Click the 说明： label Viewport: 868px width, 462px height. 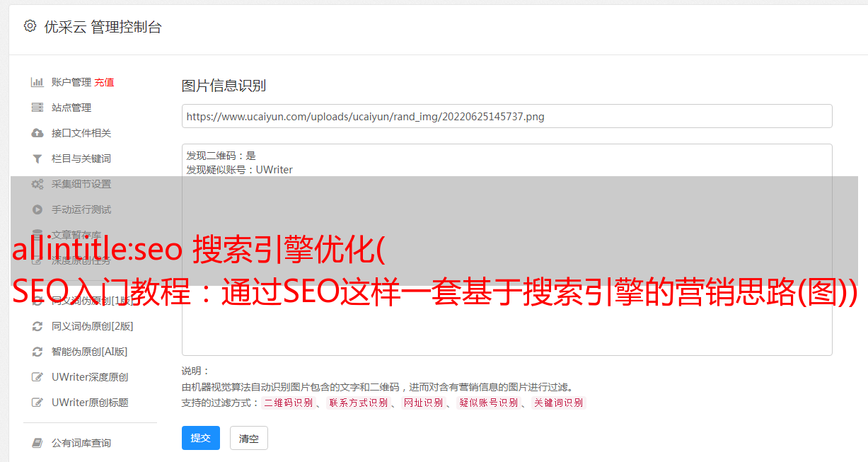click(196, 371)
